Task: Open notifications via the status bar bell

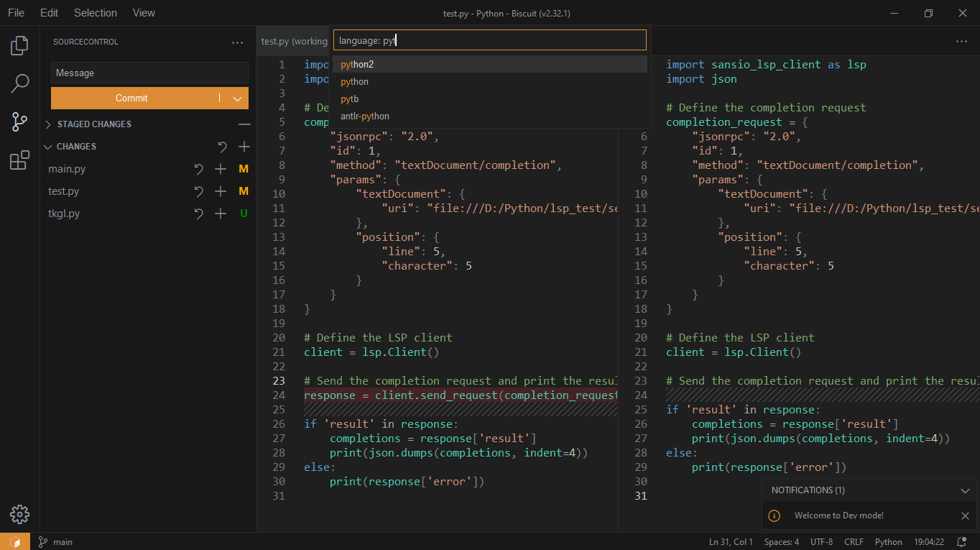Action: 961,541
